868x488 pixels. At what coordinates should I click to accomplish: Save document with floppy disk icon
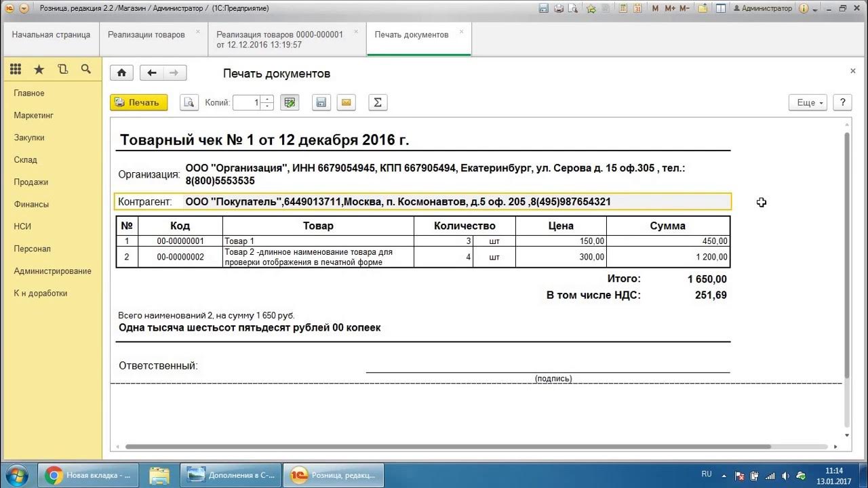point(321,102)
